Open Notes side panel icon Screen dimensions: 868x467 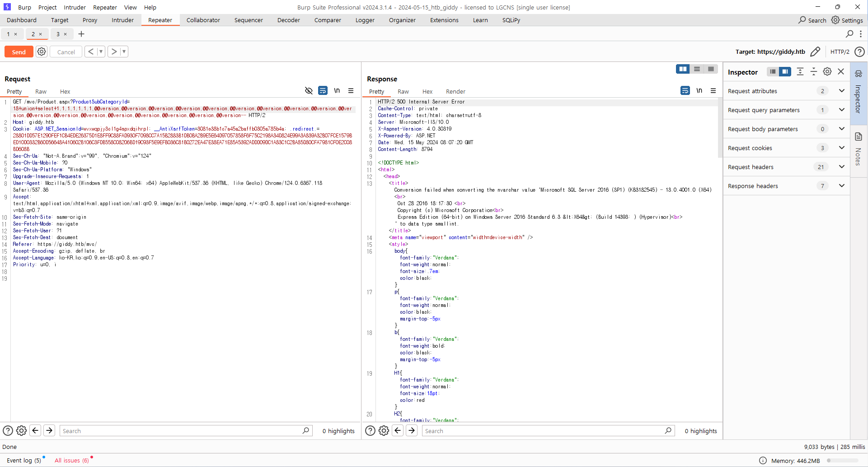pos(859,137)
